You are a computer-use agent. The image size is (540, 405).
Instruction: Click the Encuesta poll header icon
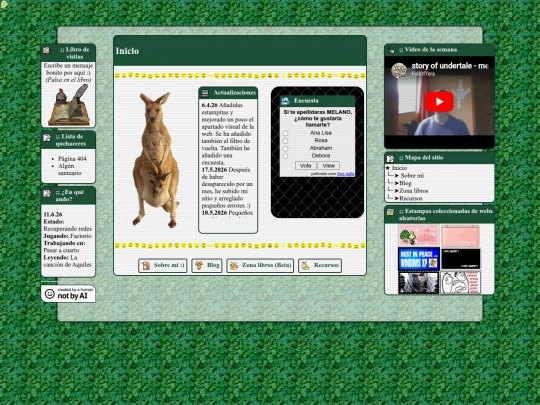285,101
